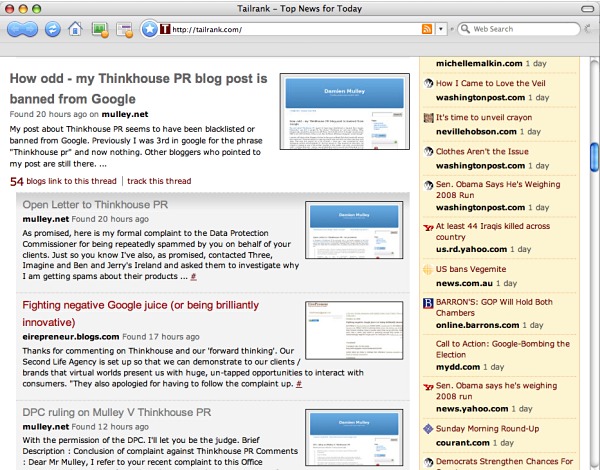Click the Tailrank favicon in address bar

click(x=165, y=29)
